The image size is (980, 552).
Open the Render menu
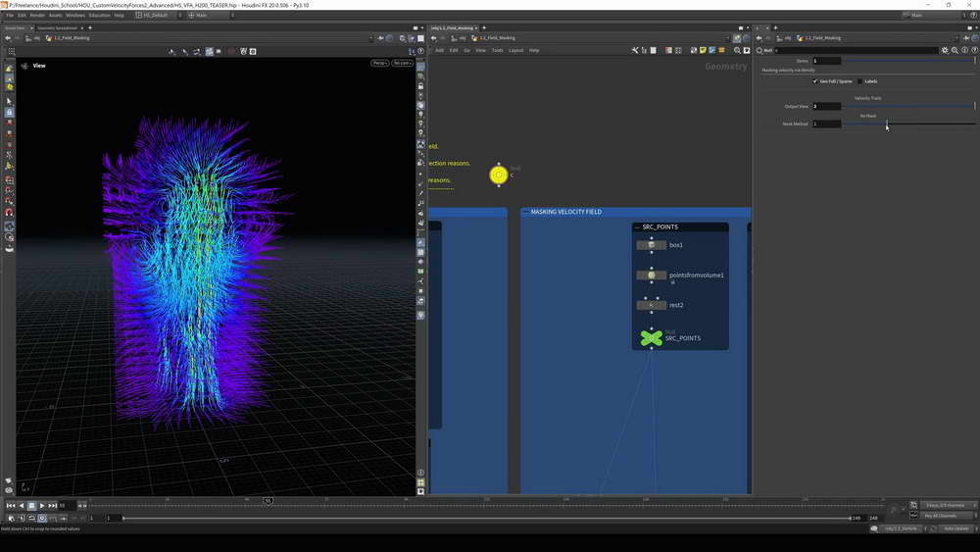[37, 16]
